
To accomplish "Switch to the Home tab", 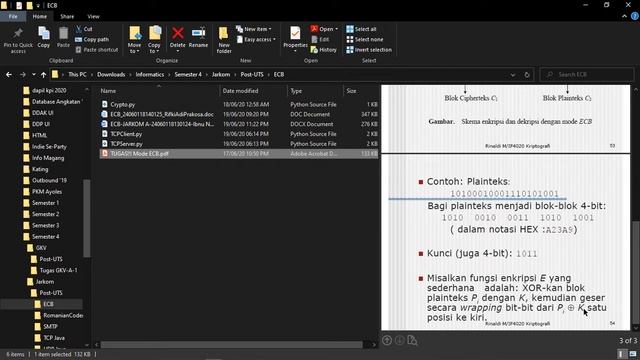I will pyautogui.click(x=40, y=16).
